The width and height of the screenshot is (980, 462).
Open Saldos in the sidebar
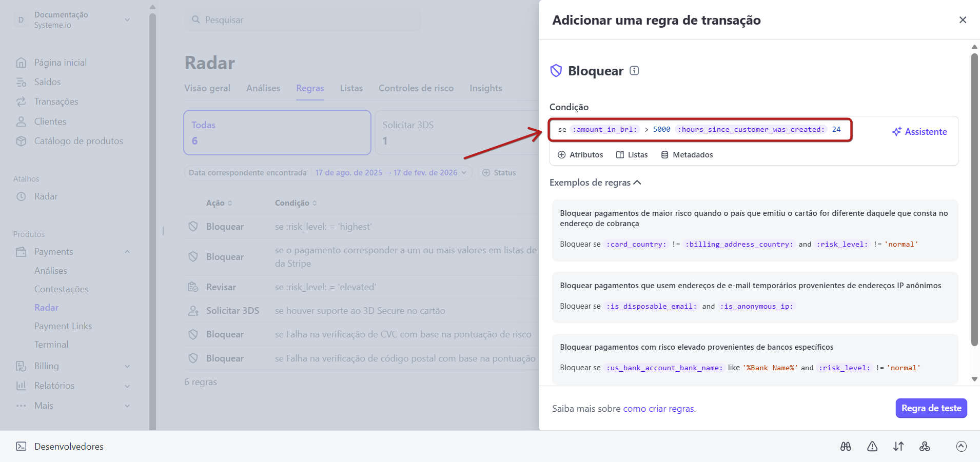[47, 82]
